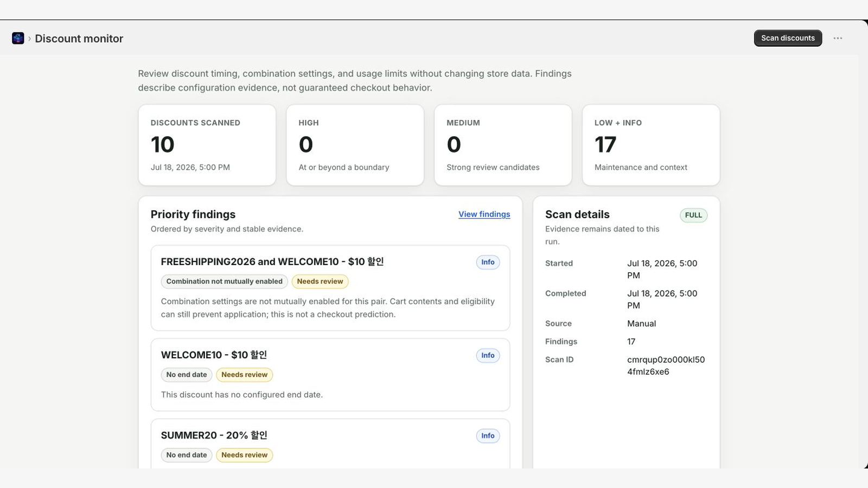Click the HIGH severity card label

click(x=309, y=123)
